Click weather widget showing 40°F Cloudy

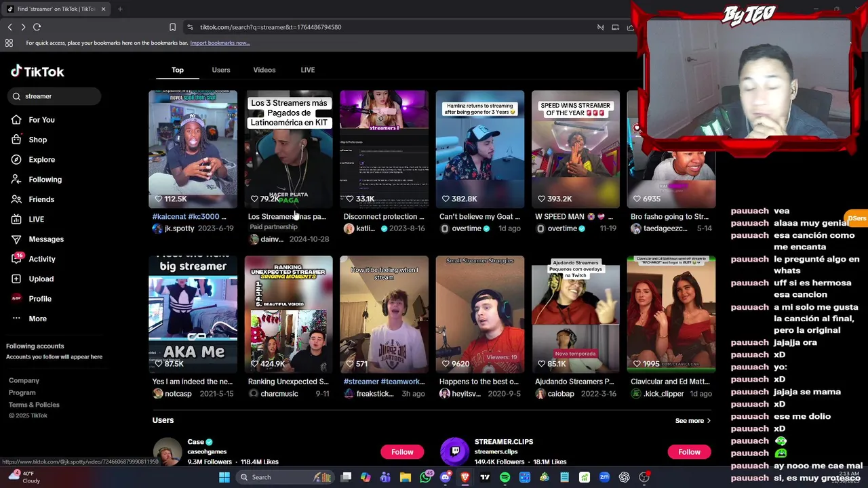click(23, 477)
